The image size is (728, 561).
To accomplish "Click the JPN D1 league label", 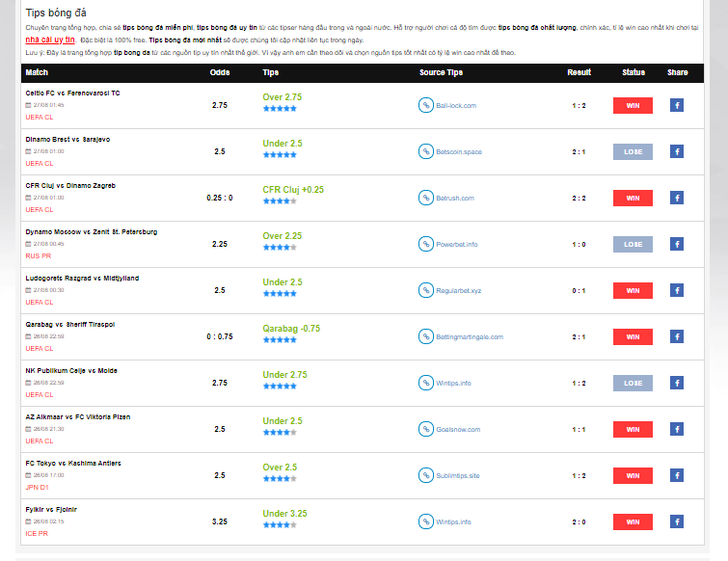I will 37,487.
